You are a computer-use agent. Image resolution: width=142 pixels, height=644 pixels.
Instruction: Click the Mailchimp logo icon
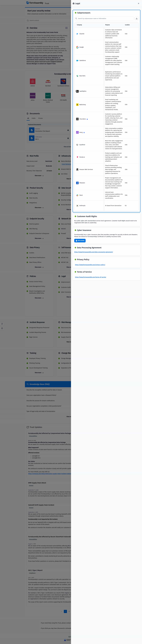click(x=77, y=105)
